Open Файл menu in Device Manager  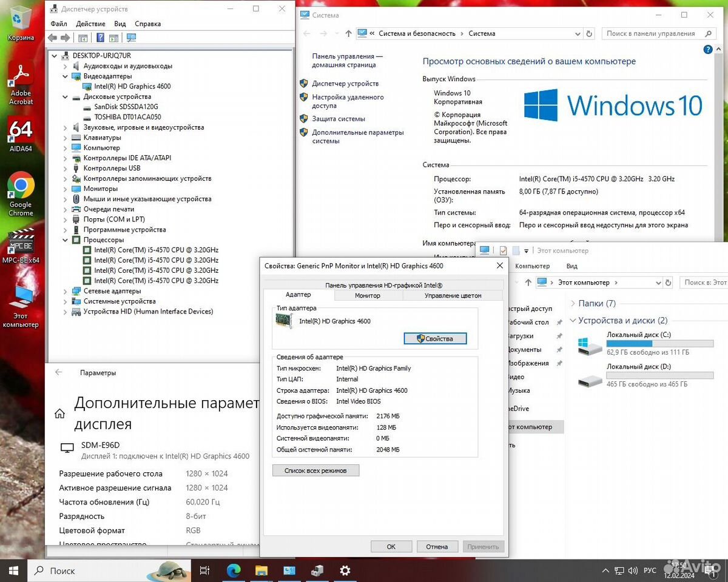59,24
